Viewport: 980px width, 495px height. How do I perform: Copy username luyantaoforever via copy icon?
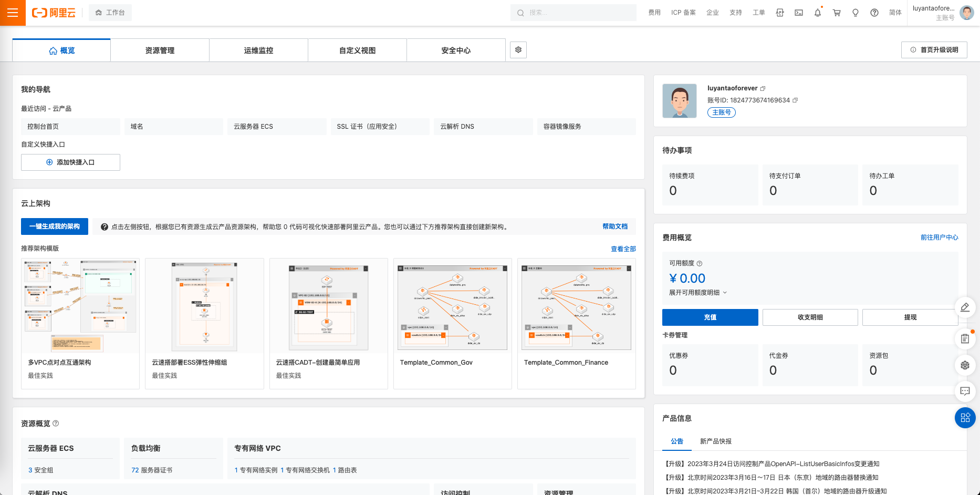[763, 88]
